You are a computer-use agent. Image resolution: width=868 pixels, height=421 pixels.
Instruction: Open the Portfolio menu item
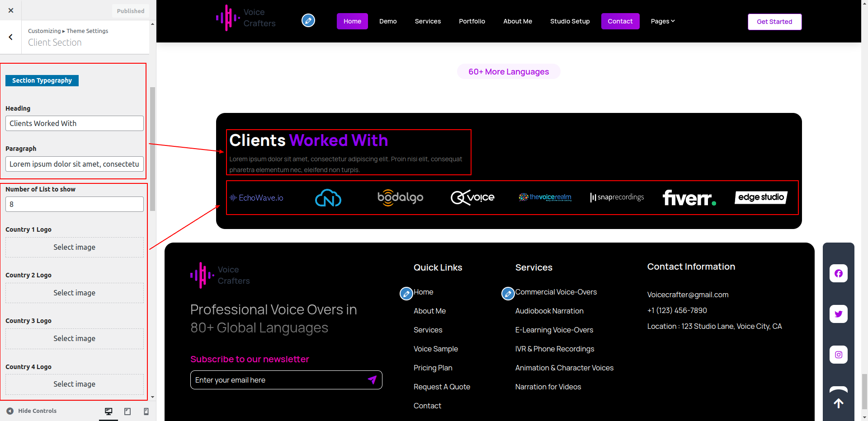tap(472, 21)
